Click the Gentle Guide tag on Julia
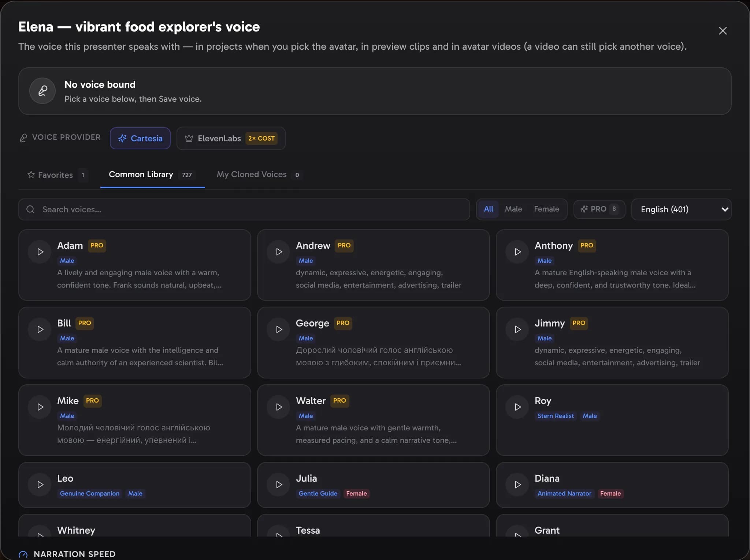The width and height of the screenshot is (750, 560). pos(318,493)
